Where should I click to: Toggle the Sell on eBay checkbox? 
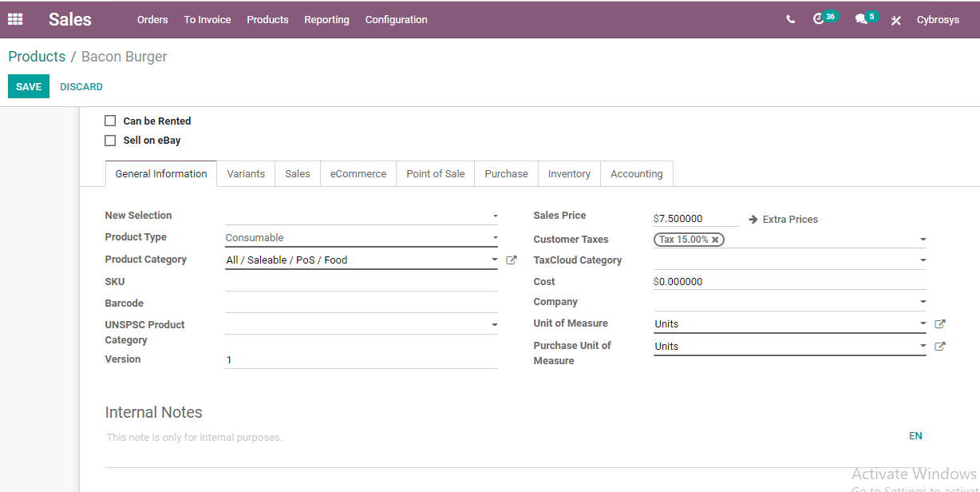(x=111, y=141)
